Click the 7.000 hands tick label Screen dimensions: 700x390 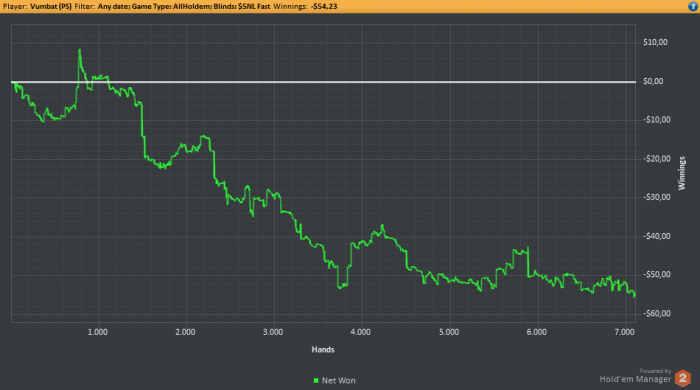(x=624, y=332)
